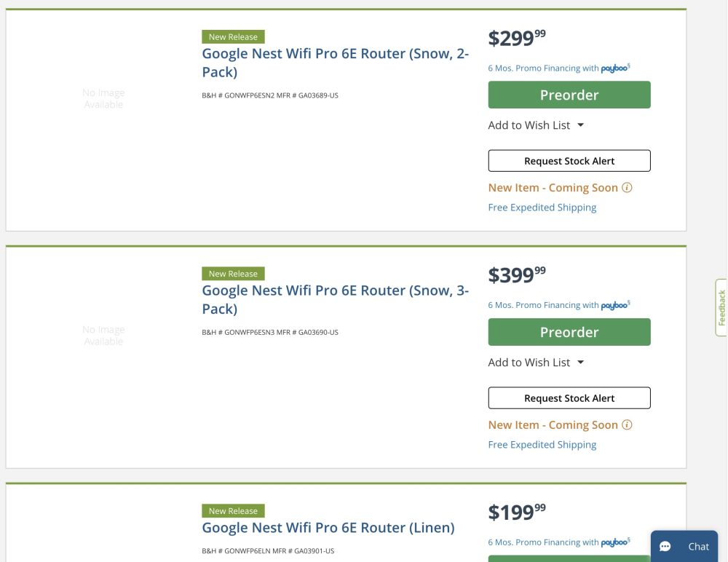Preorder the Snow 2-Pack router
Screen dimensions: 728x562
pyautogui.click(x=569, y=95)
